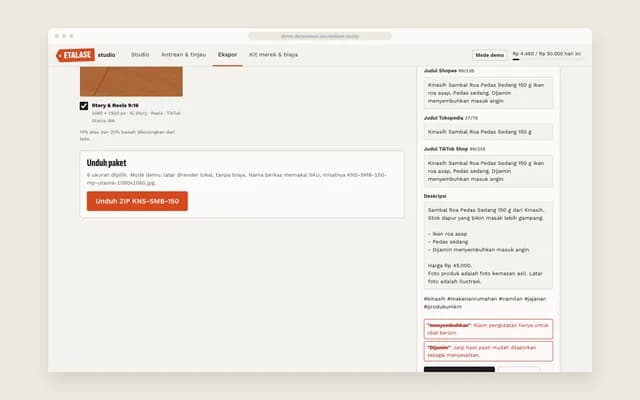Switch to the Antrean & tinjau tab
This screenshot has height=400, width=640.
point(183,55)
